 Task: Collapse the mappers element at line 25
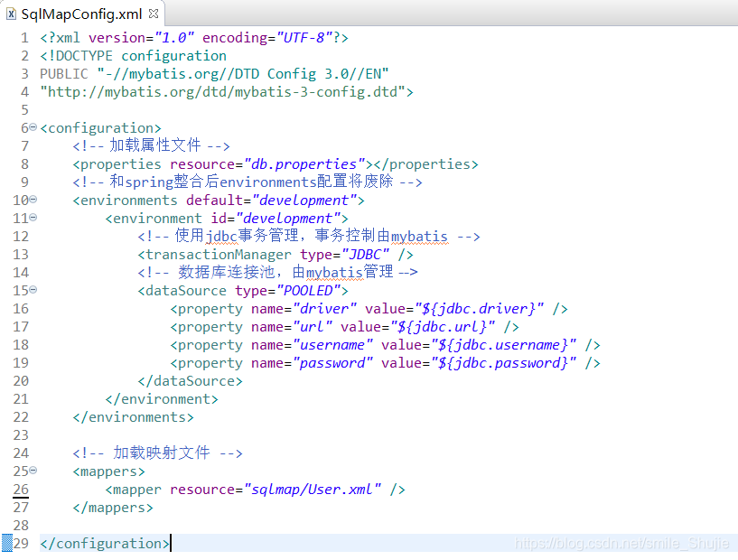33,471
